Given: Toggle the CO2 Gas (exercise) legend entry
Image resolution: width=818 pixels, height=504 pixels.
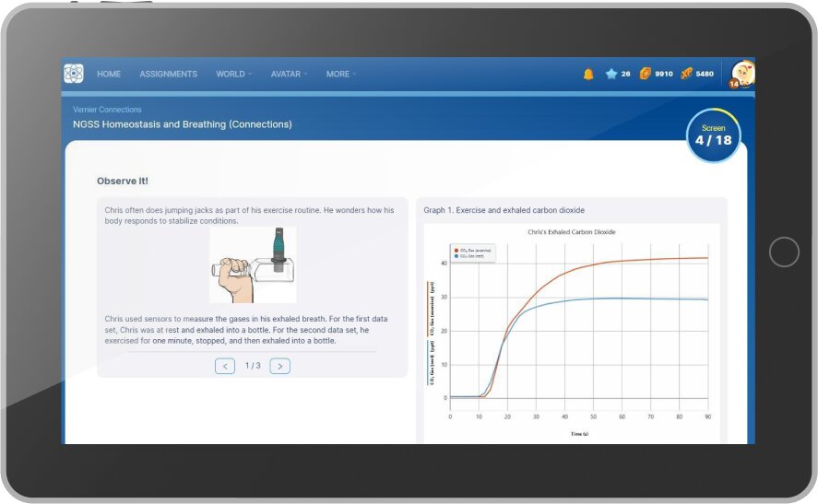Looking at the screenshot, I should pos(477,249).
